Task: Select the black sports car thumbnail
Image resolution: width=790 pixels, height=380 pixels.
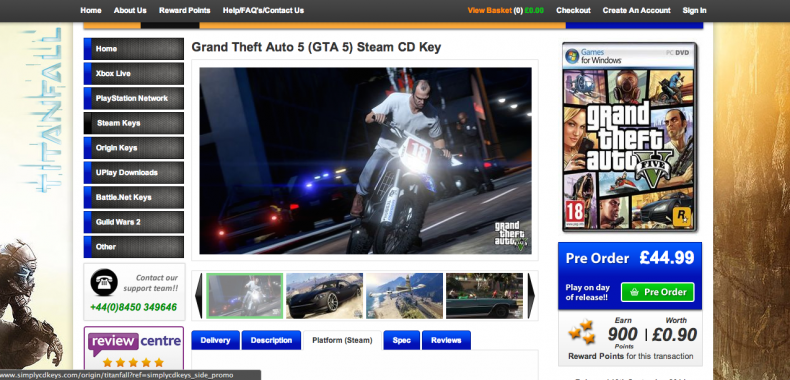Action: (324, 296)
